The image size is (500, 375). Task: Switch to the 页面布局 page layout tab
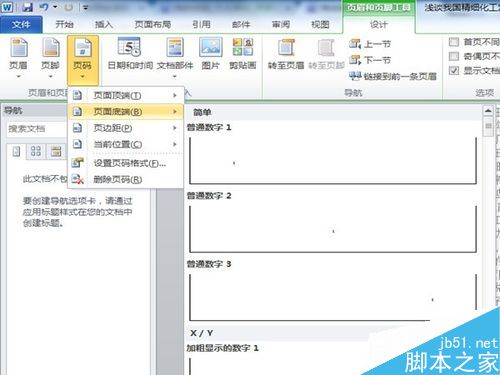tap(153, 24)
